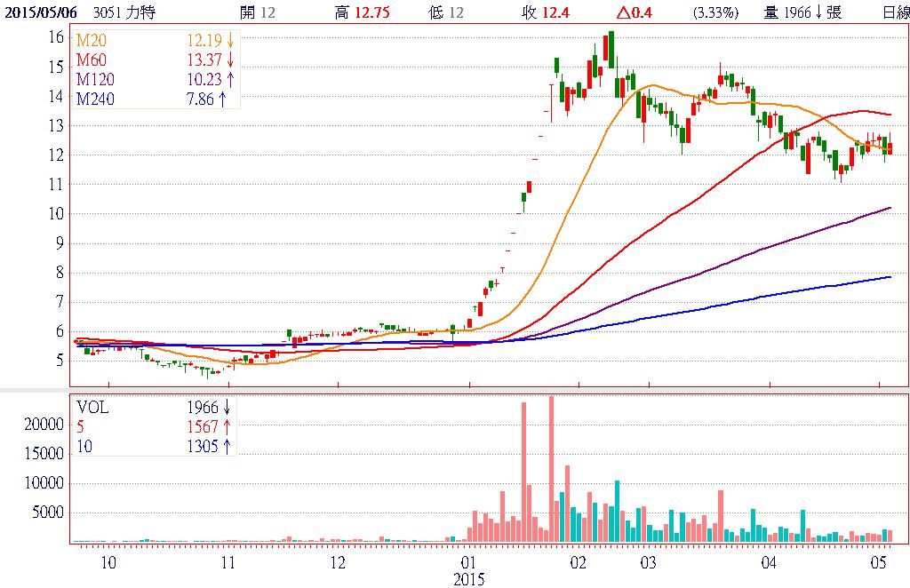Click the tallest volume bar in the chart
Image resolution: width=910 pixels, height=588 pixels.
coord(551,469)
